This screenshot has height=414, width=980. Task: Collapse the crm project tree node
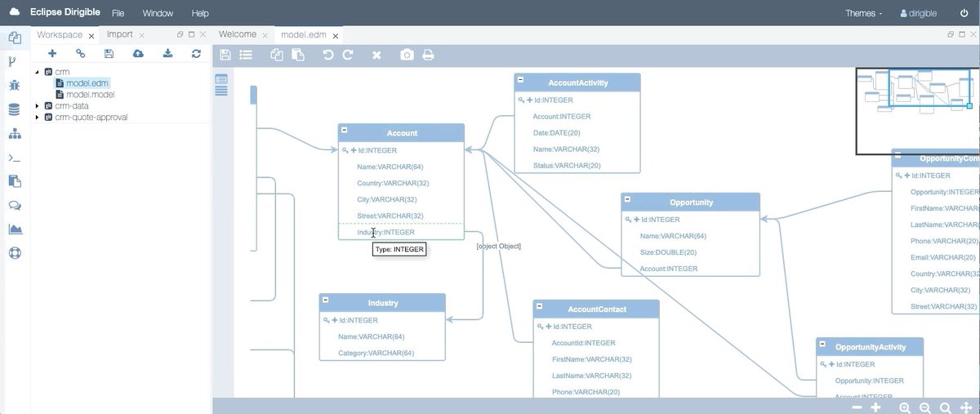click(x=38, y=72)
